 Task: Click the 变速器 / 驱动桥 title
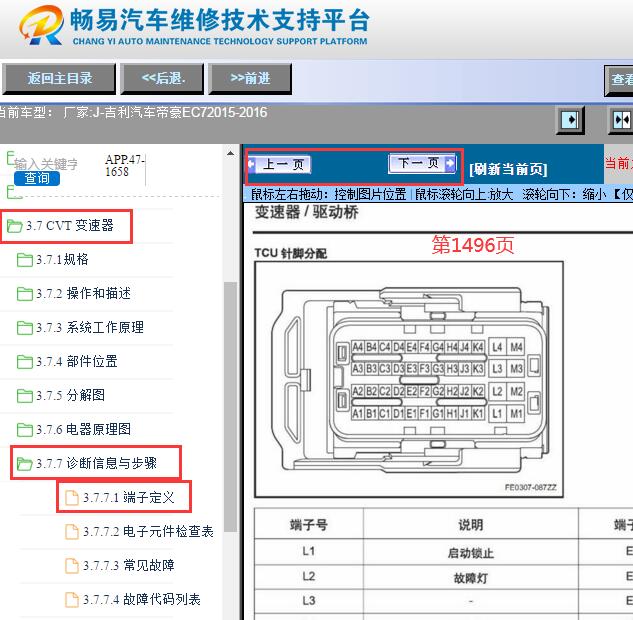click(x=307, y=212)
